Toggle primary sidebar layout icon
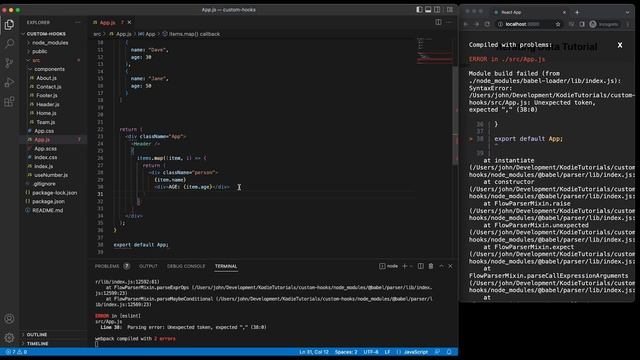 click(x=419, y=9)
